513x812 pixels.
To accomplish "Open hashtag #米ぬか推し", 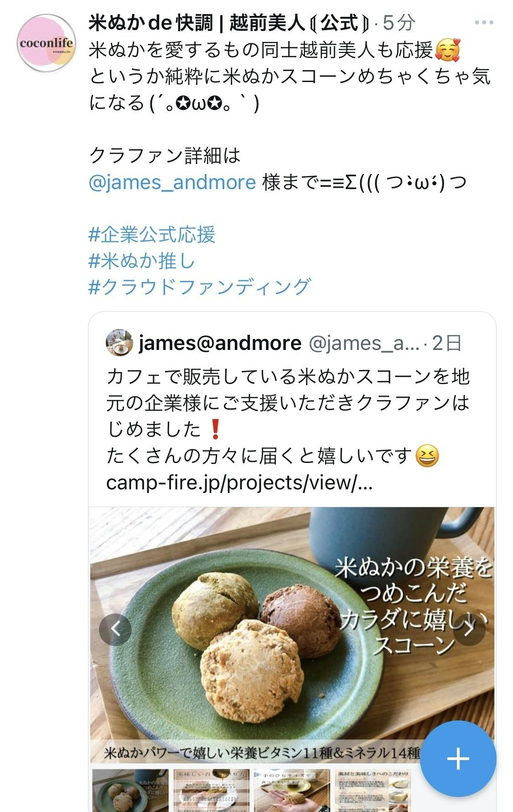I will [142, 261].
